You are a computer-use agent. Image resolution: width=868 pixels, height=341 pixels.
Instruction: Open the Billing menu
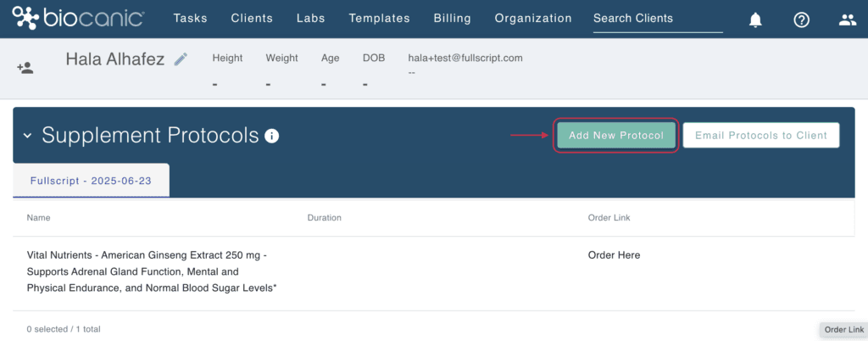pyautogui.click(x=453, y=19)
